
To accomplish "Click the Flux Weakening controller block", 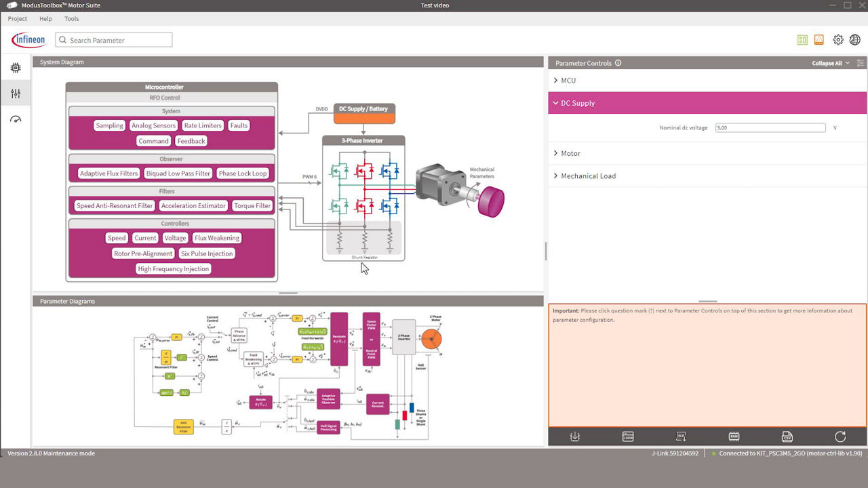I will point(216,238).
